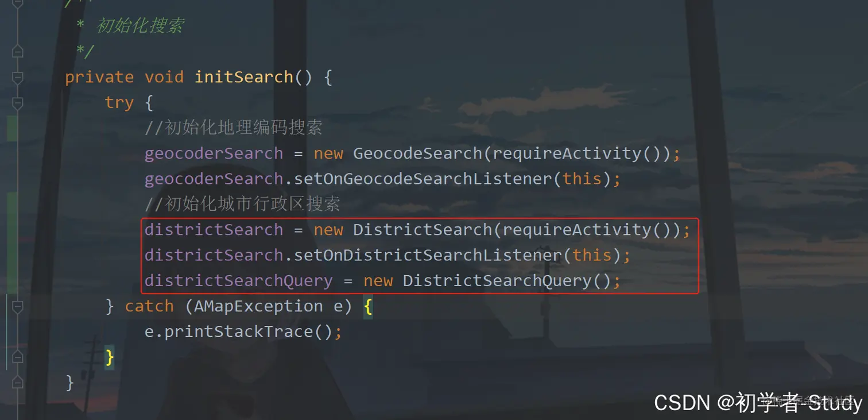Image resolution: width=868 pixels, height=420 pixels.
Task: Click the setOnGeocodeSearchListener method call
Action: click(423, 179)
